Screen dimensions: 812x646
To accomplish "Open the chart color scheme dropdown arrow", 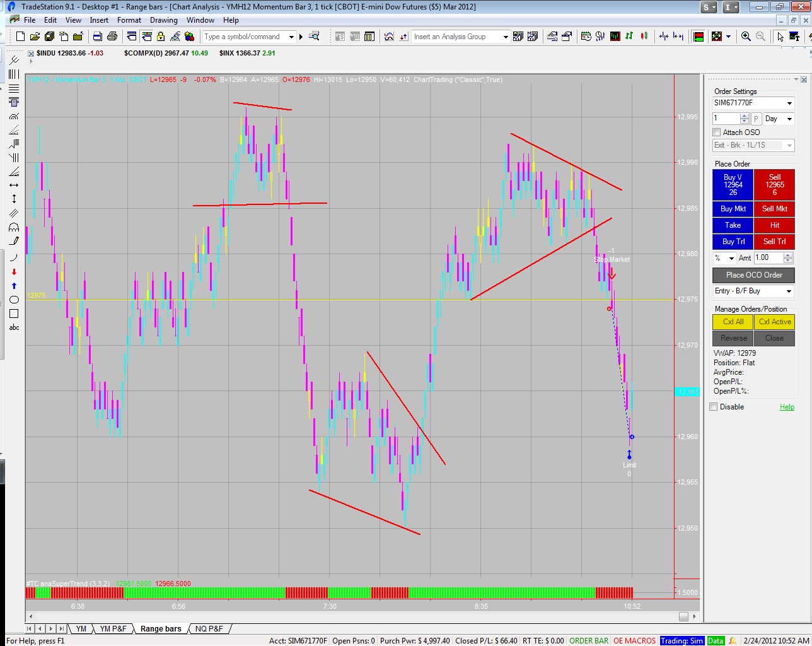I will click(729, 37).
